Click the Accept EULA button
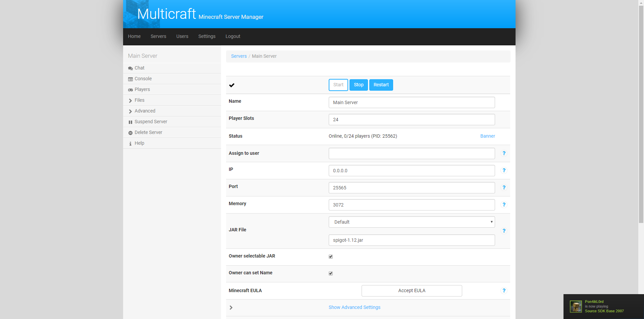This screenshot has height=319, width=644. tap(412, 291)
